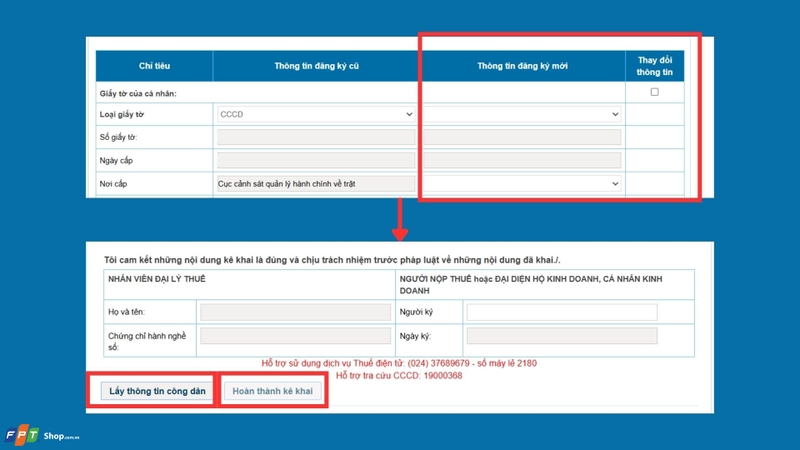The width and height of the screenshot is (800, 450).
Task: Tick the 'Thay đổi thông tin' checkbox
Action: pos(654,92)
